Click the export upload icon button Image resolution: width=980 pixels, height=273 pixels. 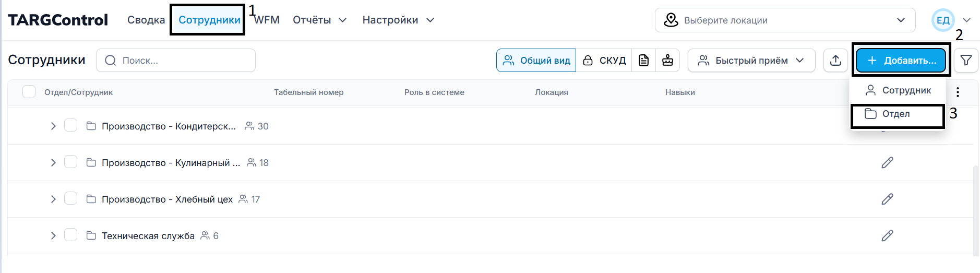pos(835,61)
